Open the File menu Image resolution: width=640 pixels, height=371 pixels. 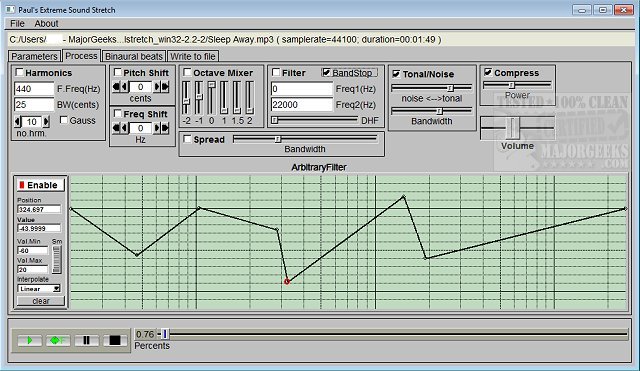coord(17,24)
